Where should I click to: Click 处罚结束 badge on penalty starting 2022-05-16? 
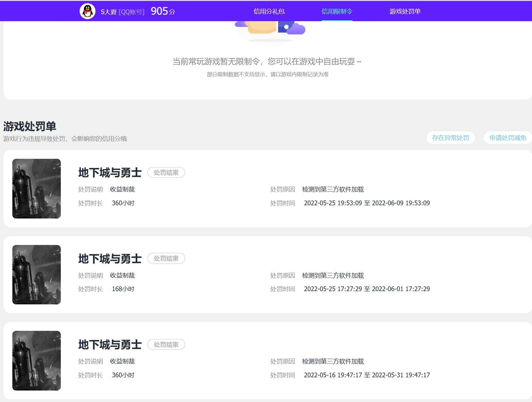click(x=166, y=345)
